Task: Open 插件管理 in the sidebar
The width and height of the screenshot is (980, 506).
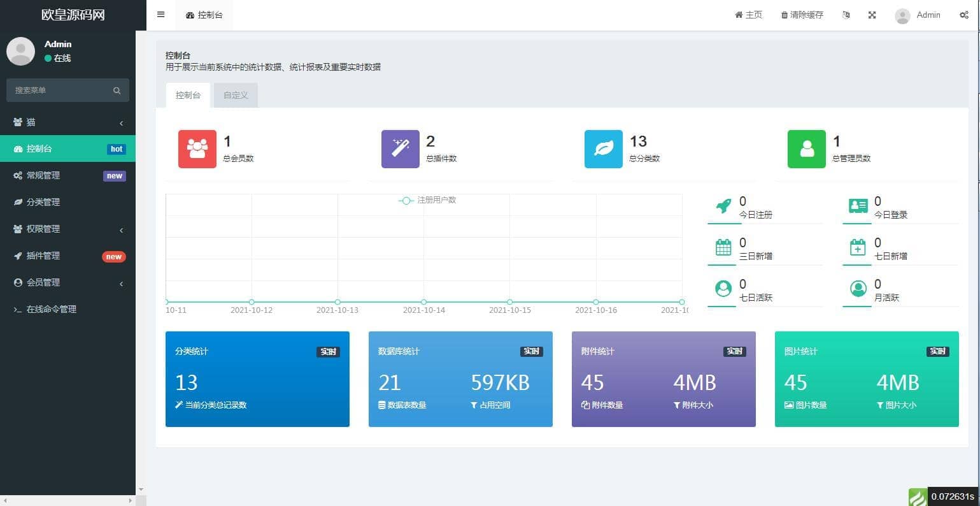Action: (x=43, y=256)
